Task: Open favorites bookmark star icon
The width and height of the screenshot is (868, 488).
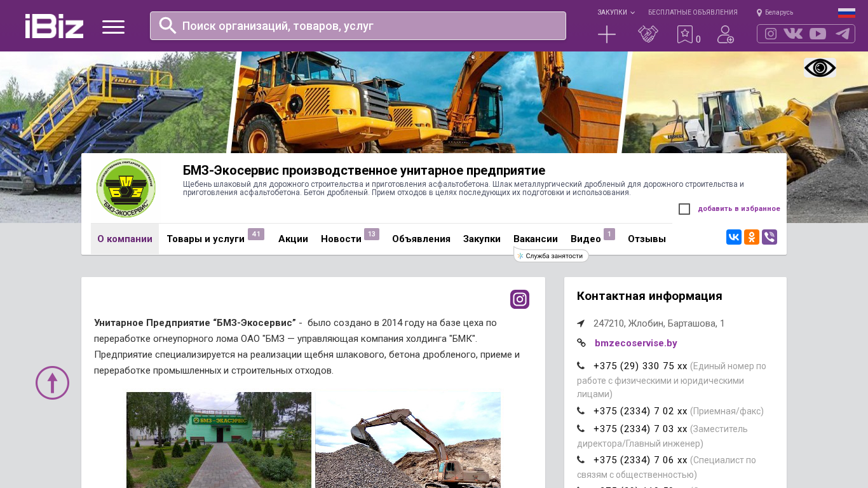Action: pos(685,34)
